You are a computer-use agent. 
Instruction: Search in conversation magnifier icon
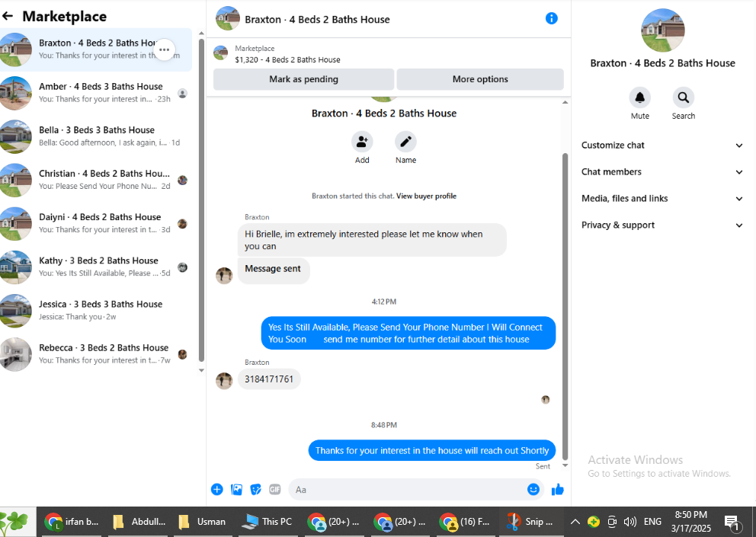[x=683, y=97]
